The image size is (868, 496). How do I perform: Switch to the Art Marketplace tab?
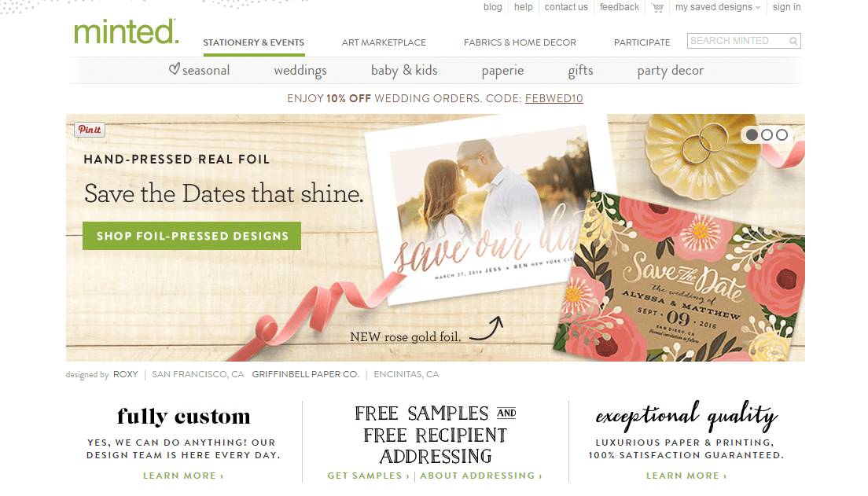pos(384,42)
